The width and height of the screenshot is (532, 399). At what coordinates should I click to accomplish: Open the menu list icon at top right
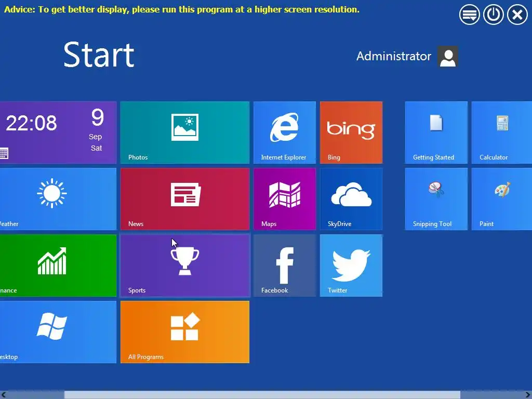(x=470, y=15)
